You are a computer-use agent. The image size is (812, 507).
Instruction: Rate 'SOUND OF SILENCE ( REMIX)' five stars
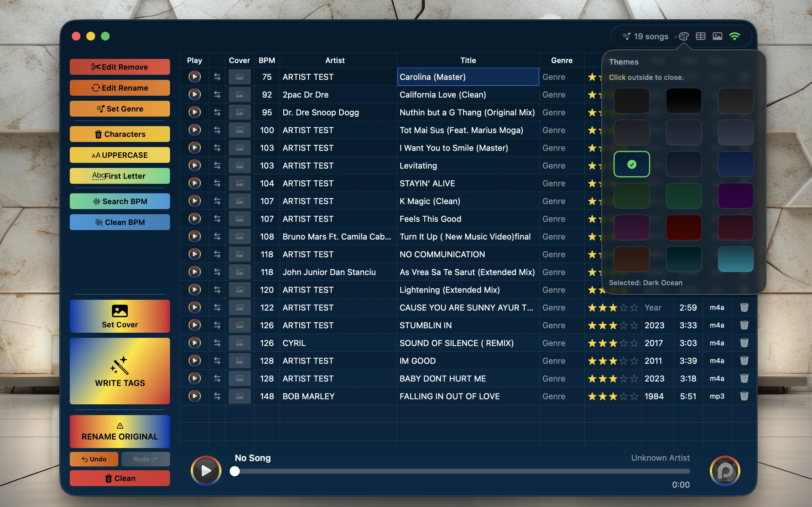coord(634,343)
